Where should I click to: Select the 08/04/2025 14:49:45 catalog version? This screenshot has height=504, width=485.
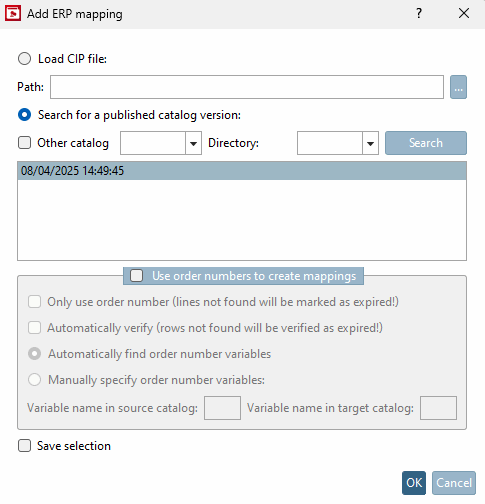242,171
